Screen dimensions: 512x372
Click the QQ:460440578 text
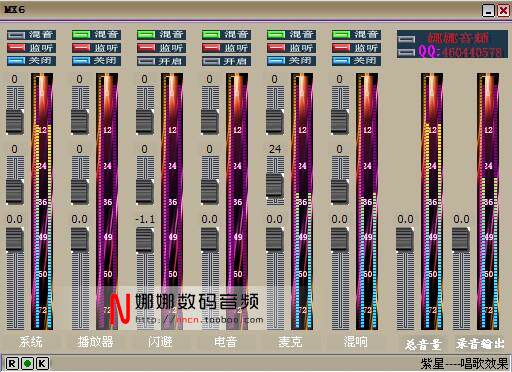pos(460,52)
